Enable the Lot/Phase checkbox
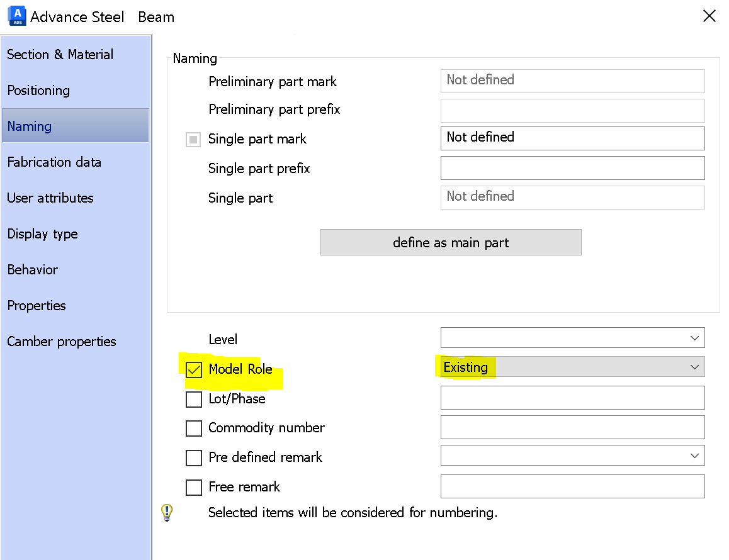Screen dimensions: 729x560 pyautogui.click(x=193, y=398)
